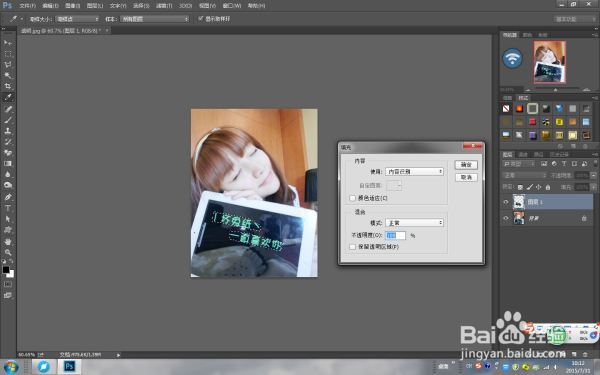600x375 pixels.
Task: Close the document tab
Action: [x=107, y=30]
